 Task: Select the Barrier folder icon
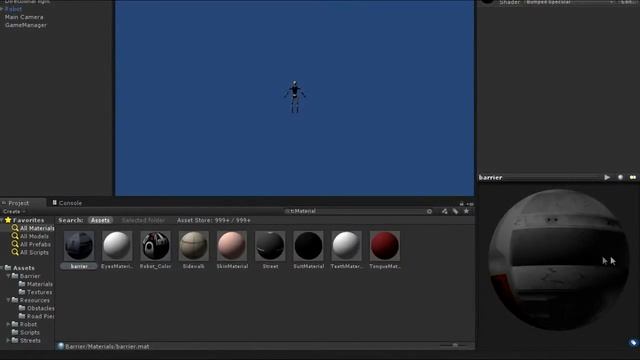click(x=15, y=276)
